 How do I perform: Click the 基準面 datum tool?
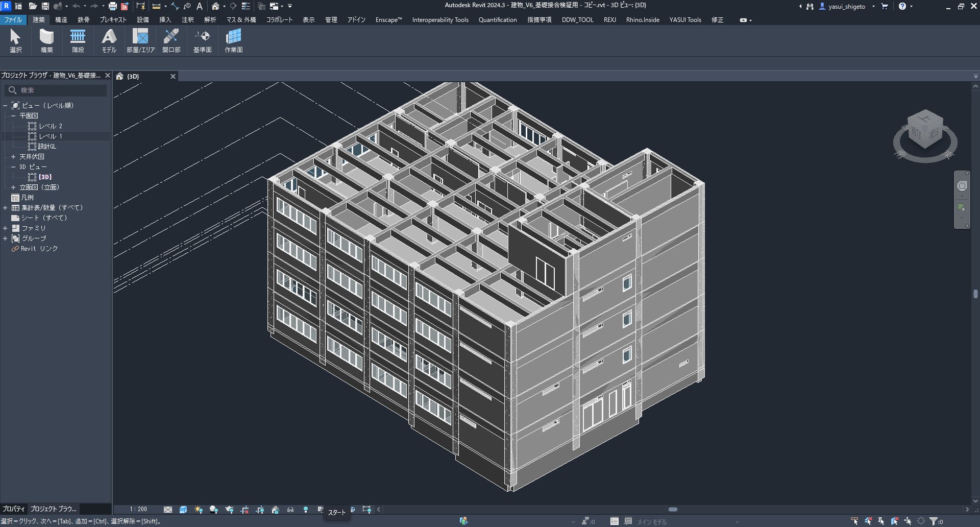point(203,40)
